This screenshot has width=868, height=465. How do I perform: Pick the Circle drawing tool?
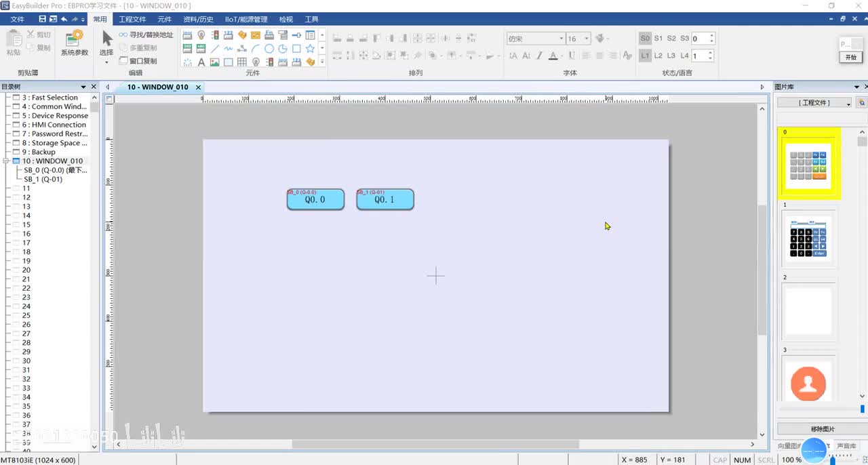click(269, 49)
